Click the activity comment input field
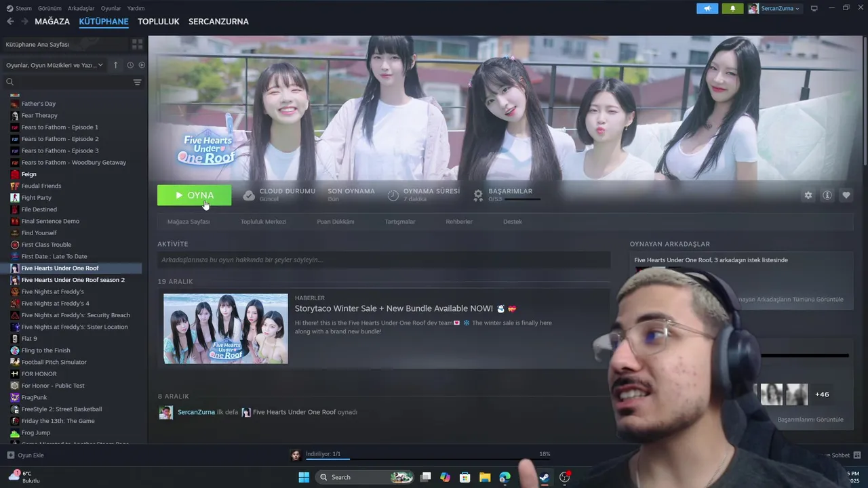This screenshot has width=868, height=488. coord(384,260)
